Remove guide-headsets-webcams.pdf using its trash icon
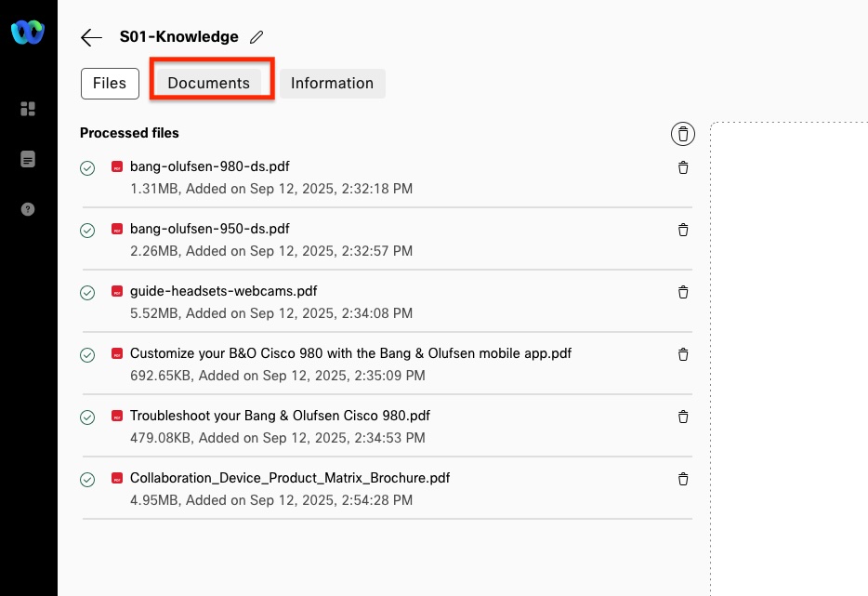 (x=683, y=292)
